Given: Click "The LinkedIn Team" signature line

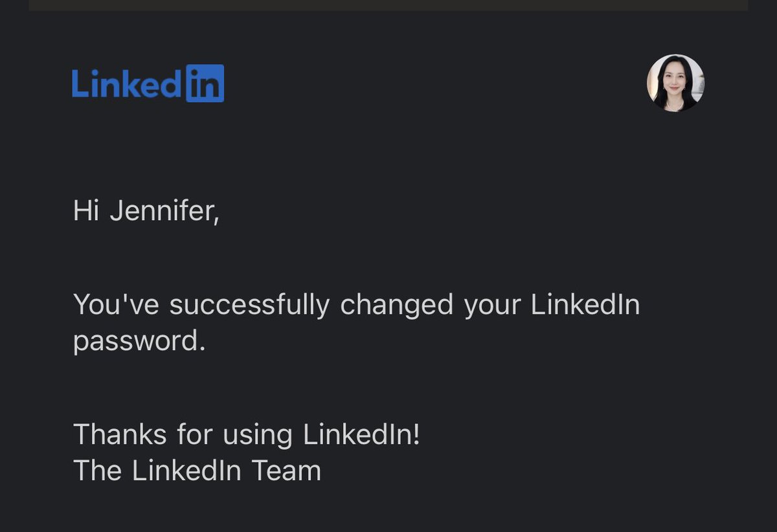Looking at the screenshot, I should (197, 471).
